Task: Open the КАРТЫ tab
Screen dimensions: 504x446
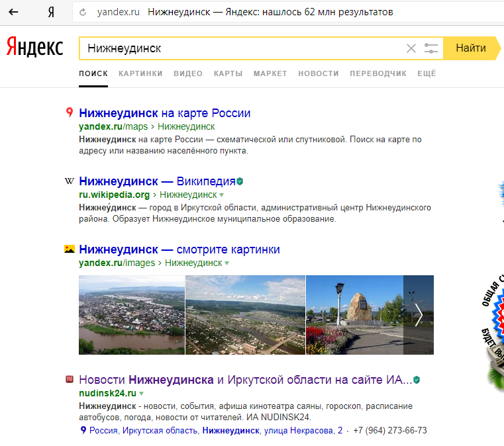Action: click(228, 73)
